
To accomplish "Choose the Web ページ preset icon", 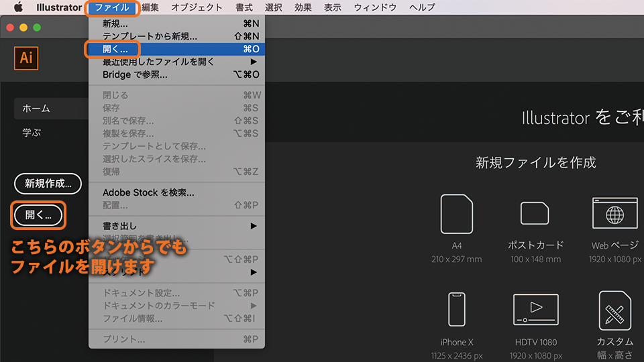I will pos(615,213).
